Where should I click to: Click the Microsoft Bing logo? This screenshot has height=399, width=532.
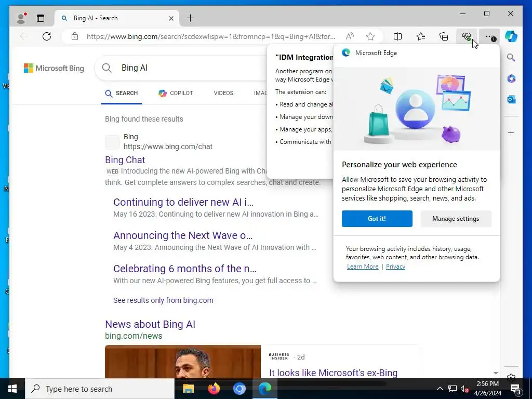54,68
